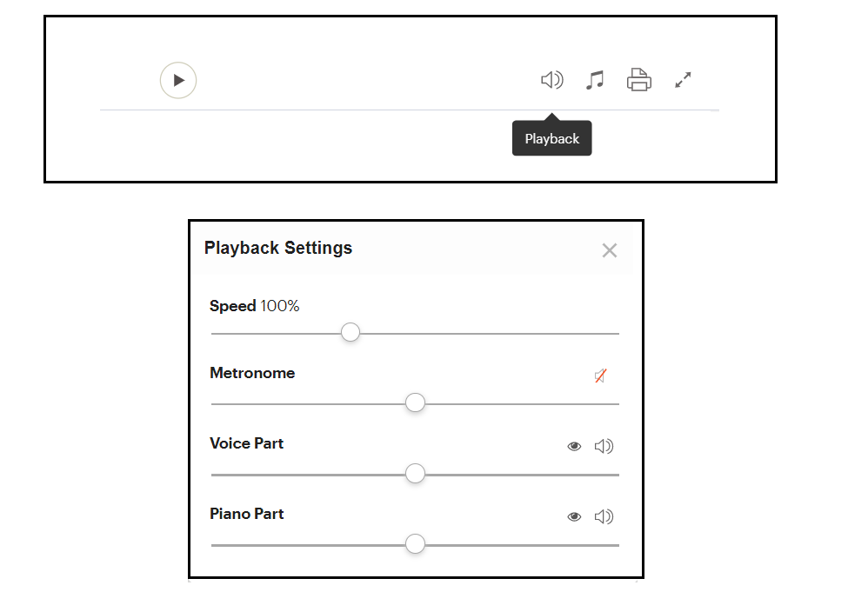868x592 pixels.
Task: Click the Speed slider handle
Action: (x=351, y=333)
